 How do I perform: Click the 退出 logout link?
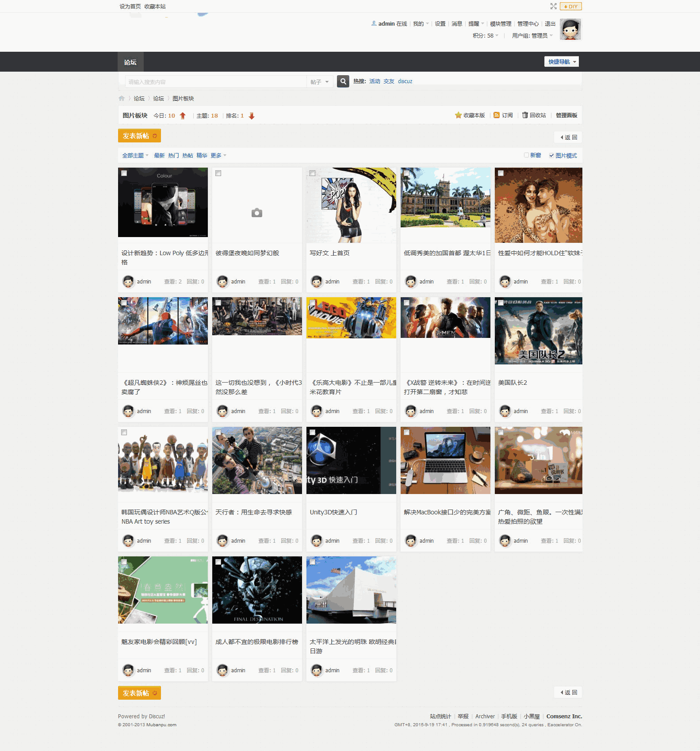[x=550, y=23]
